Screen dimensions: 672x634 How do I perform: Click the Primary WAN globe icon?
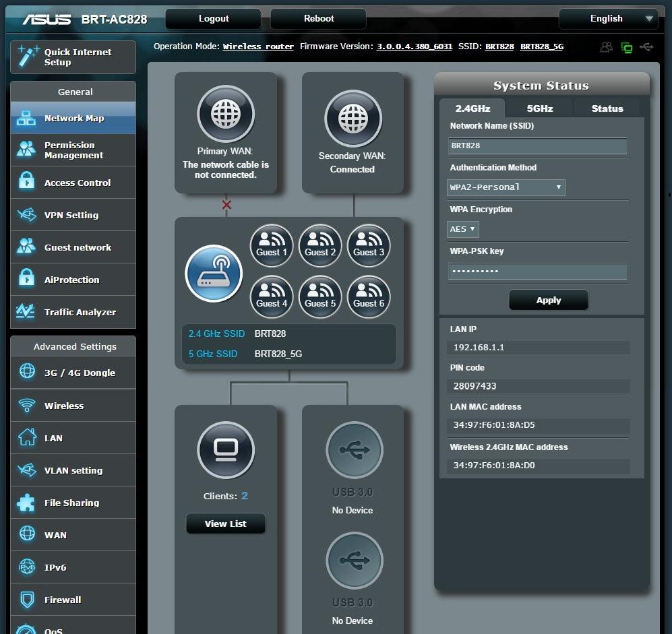point(226,114)
